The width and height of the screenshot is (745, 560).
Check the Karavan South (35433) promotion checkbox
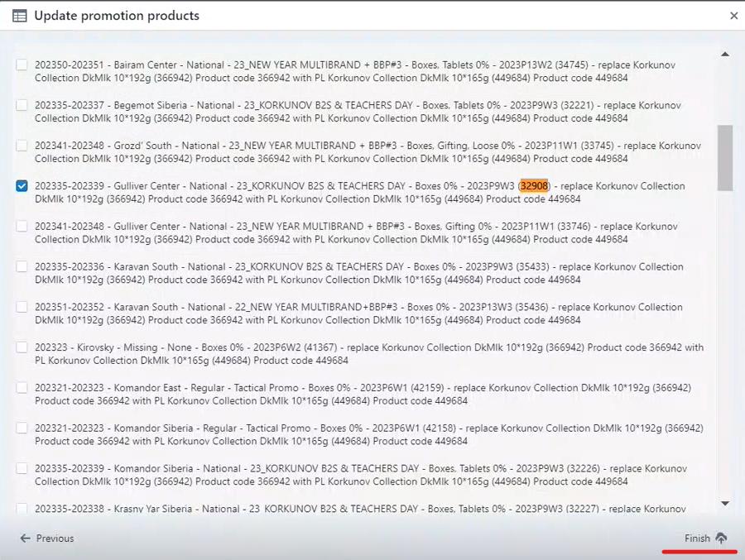[x=22, y=266]
